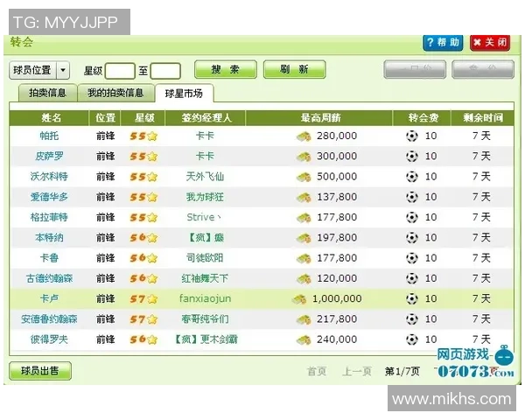525x420 pixels.
Task: Select player 古德约翰森 in the list
Action: 51,278
